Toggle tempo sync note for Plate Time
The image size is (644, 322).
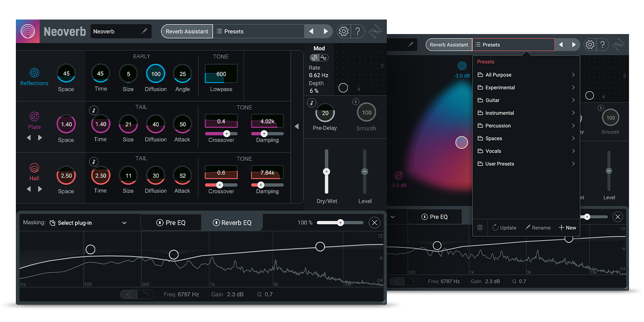click(93, 110)
